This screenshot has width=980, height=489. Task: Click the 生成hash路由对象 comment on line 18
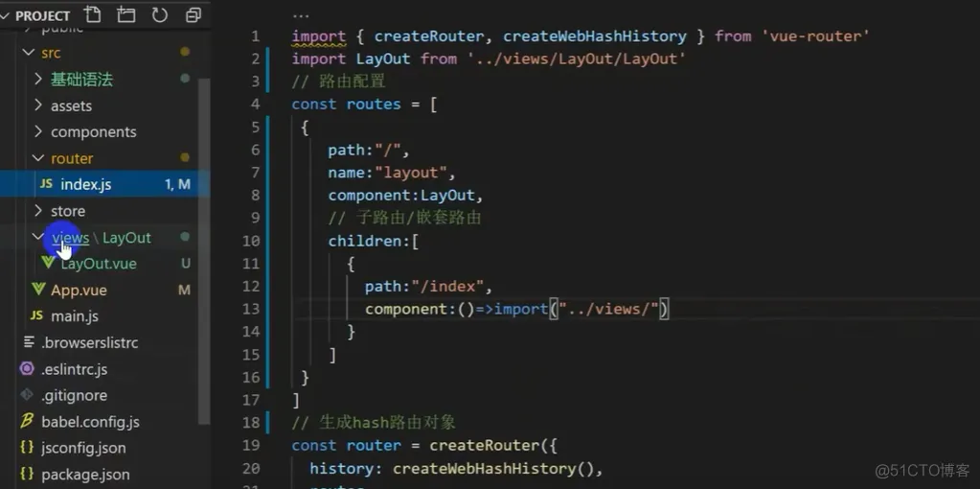(374, 423)
